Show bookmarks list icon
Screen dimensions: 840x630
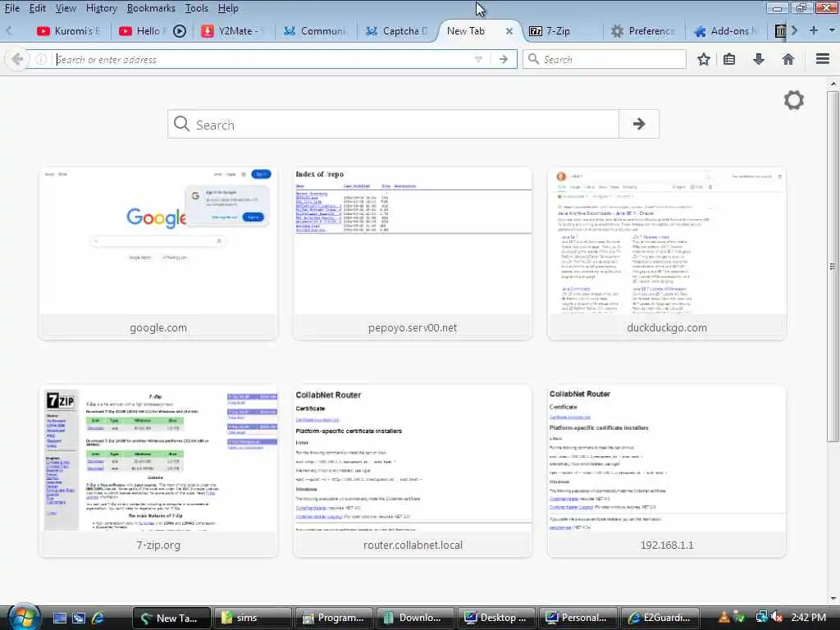729,59
